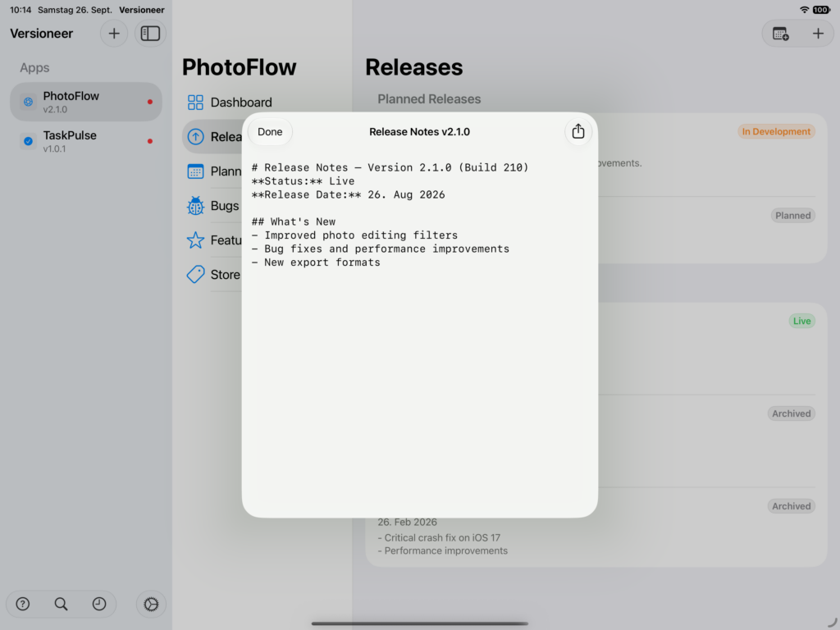Click the '**Status:** Live' line
Viewport: 840px width, 630px height.
point(303,181)
